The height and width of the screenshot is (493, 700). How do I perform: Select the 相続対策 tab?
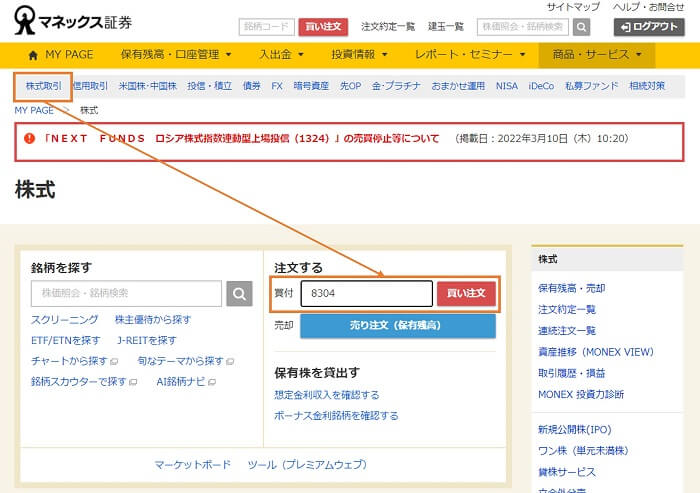click(647, 86)
